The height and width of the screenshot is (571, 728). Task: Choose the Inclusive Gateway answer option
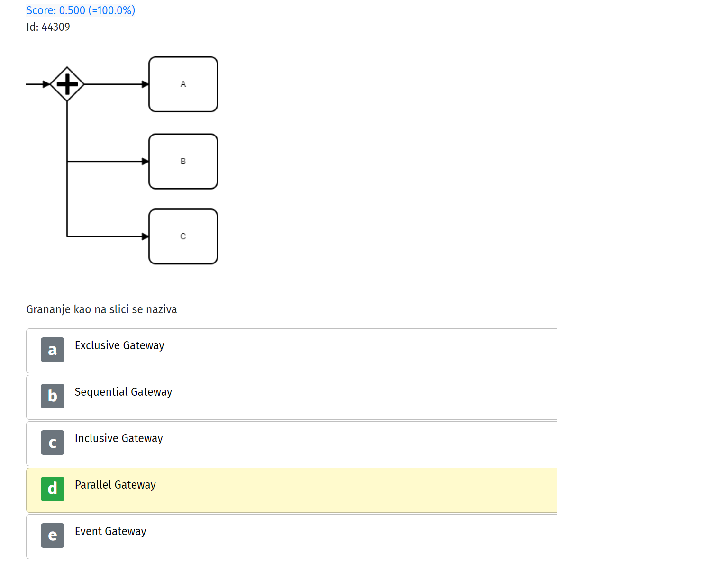click(x=292, y=444)
